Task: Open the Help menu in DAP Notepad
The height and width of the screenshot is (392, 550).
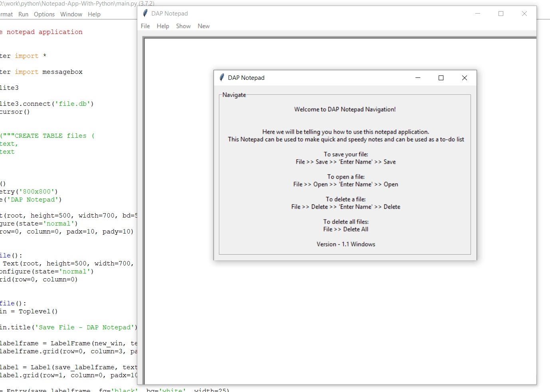Action: [x=163, y=26]
